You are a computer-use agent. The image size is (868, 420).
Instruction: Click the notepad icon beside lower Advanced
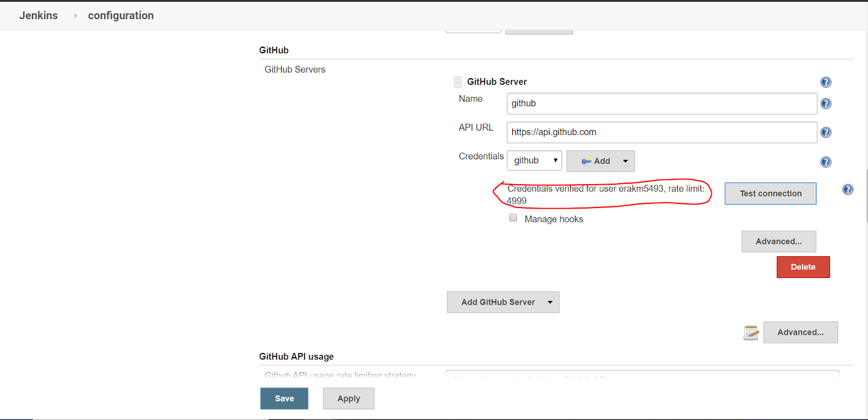(x=751, y=333)
